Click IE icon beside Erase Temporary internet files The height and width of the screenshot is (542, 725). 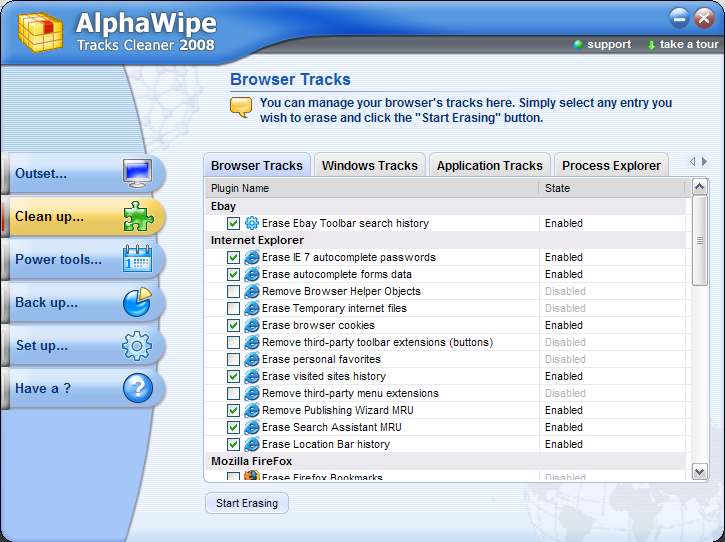coord(252,308)
